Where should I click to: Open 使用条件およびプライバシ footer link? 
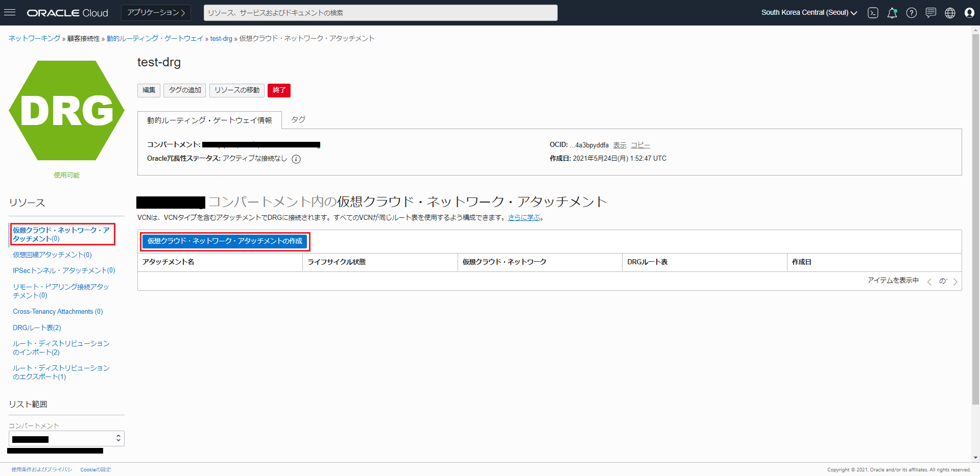pos(42,469)
